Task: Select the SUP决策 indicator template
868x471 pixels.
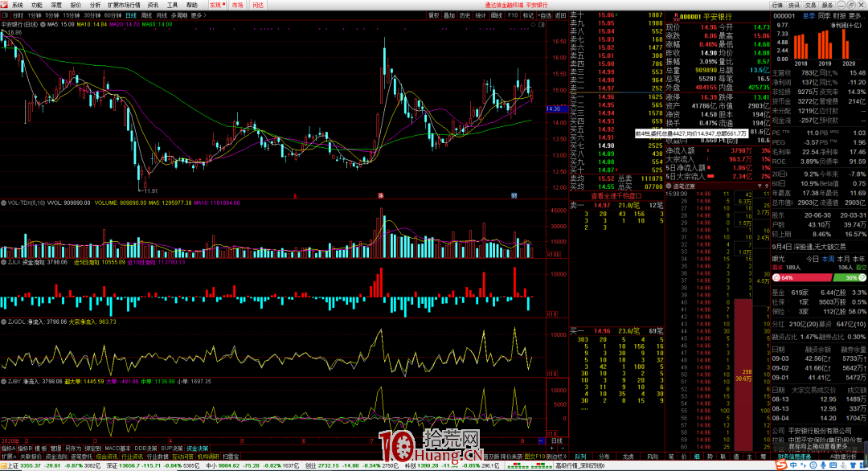Action: pos(172,448)
